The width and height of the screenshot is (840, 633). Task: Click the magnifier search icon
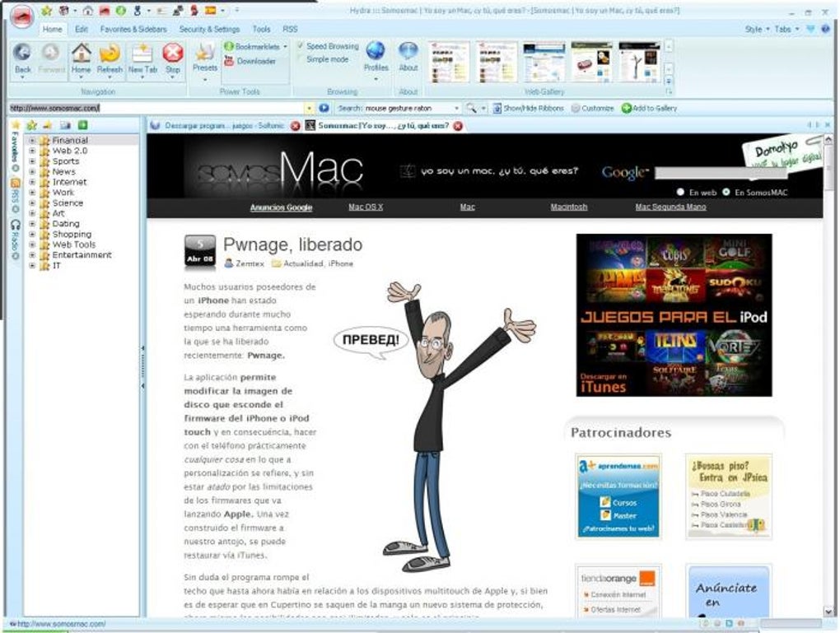click(471, 108)
